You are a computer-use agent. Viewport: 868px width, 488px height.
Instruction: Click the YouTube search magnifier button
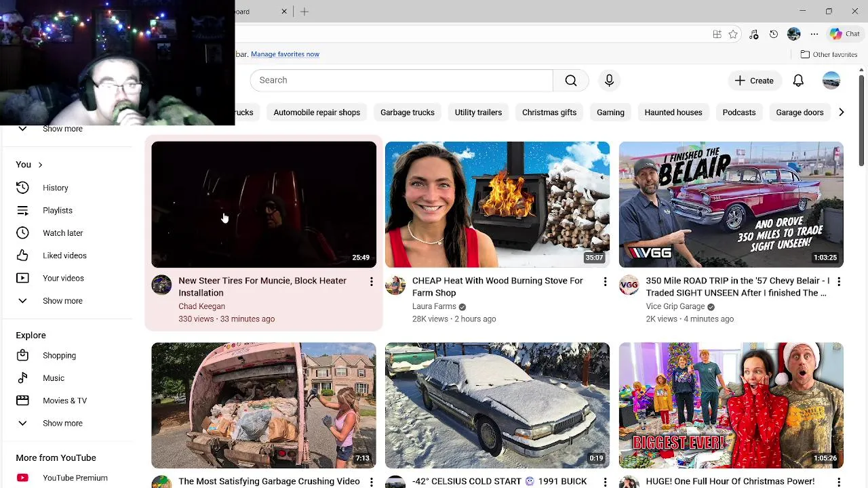(x=571, y=80)
